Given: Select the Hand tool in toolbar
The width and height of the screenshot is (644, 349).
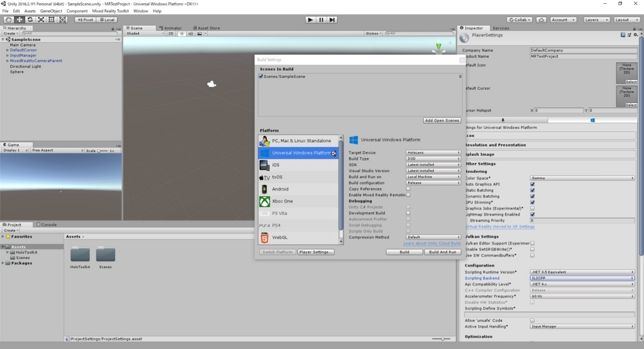Looking at the screenshot, I should point(8,19).
